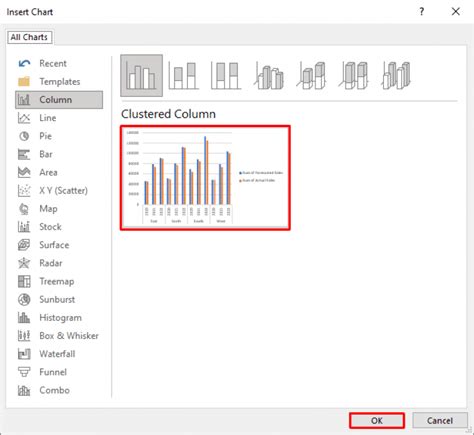
Task: Select the Clustered Column subtype icon
Action: 141,76
